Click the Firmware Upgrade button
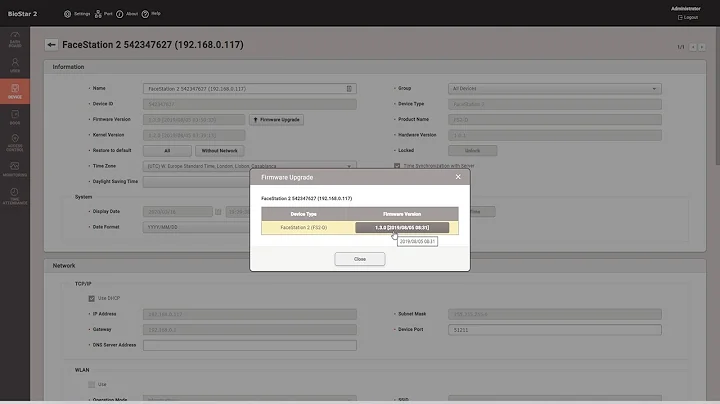This screenshot has width=720, height=404. point(276,119)
